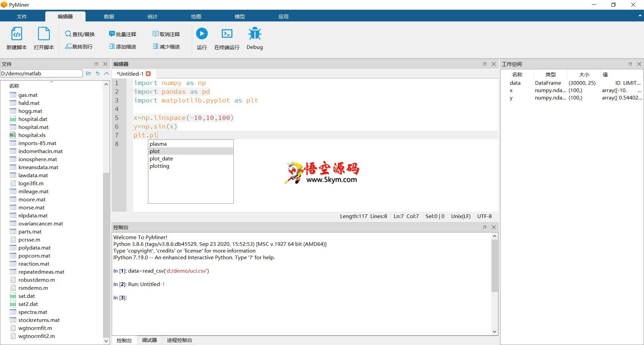The width and height of the screenshot is (644, 345).
Task: Click the console scroll-down arrow
Action: pyautogui.click(x=494, y=332)
